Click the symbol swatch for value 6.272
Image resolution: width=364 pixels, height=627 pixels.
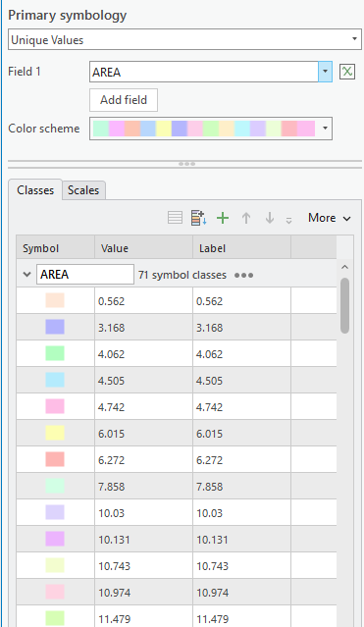(x=55, y=459)
